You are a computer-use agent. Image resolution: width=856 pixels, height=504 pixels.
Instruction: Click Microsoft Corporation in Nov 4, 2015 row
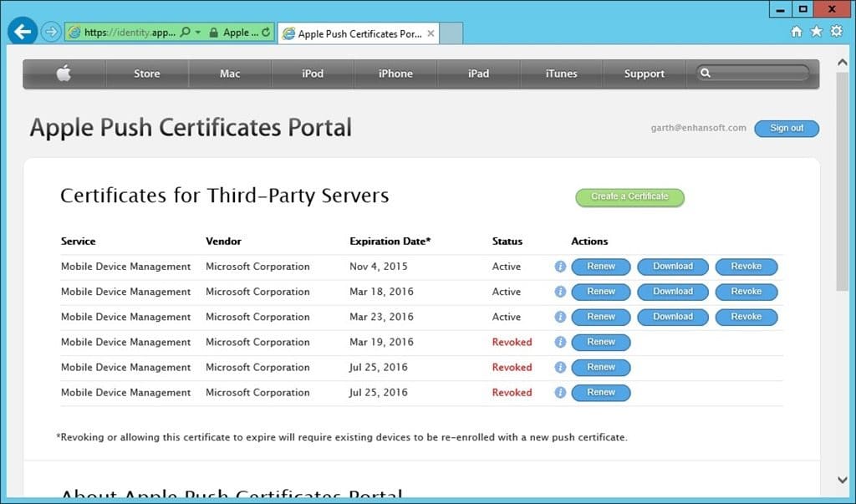pos(257,267)
